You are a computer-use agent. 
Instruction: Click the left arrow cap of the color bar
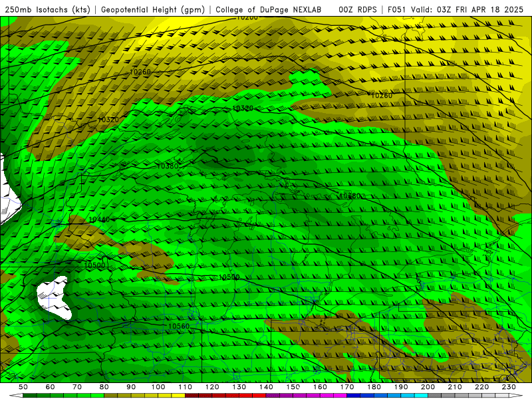click(16, 396)
